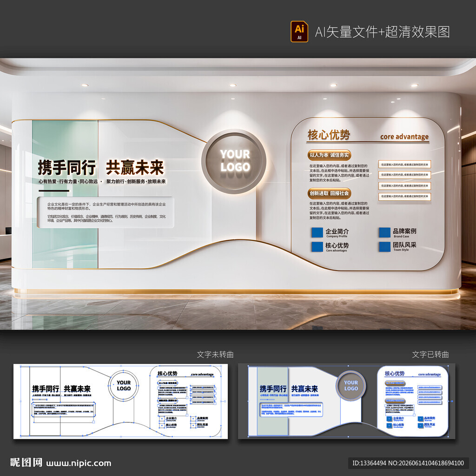
Task: Select the 创新进取 回报社会 gold pill label
Action: pos(329,193)
